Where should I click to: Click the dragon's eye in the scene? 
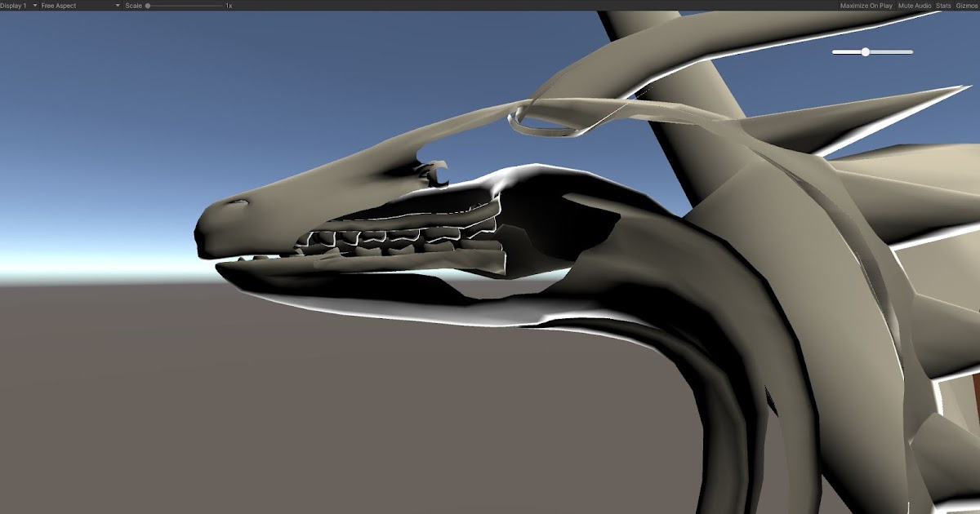pyautogui.click(x=239, y=201)
